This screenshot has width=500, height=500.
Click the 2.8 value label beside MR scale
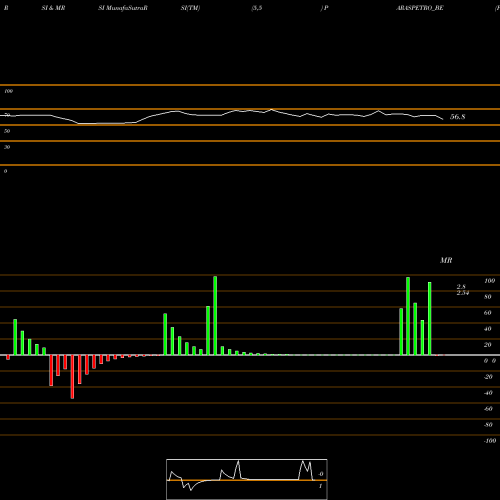(461, 287)
